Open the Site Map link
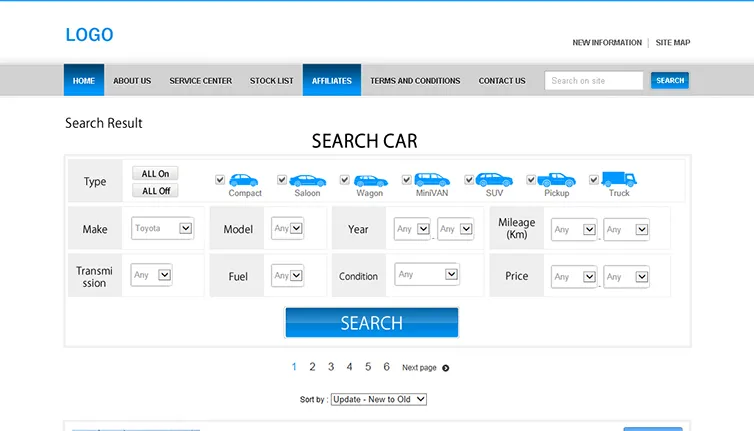The width and height of the screenshot is (754, 431). [x=673, y=43]
